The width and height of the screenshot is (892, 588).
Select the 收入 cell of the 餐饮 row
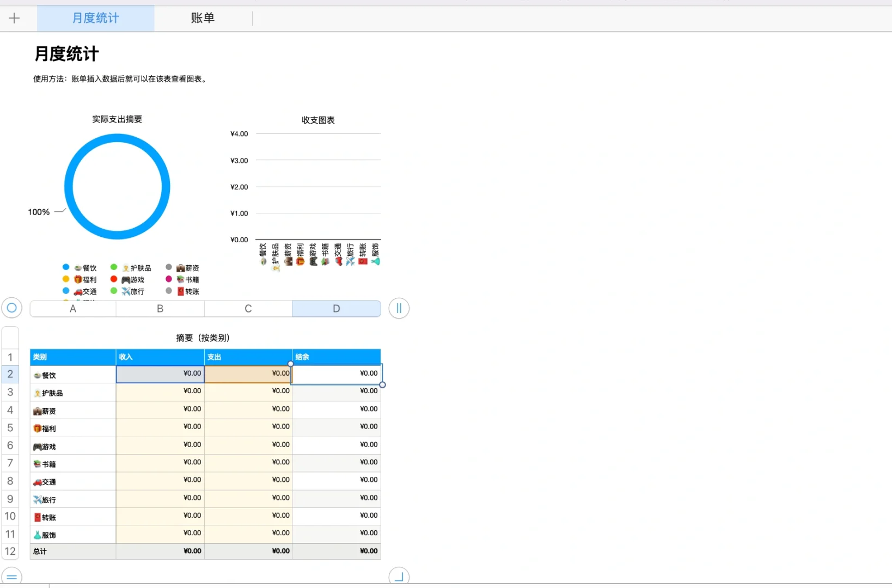[160, 374]
